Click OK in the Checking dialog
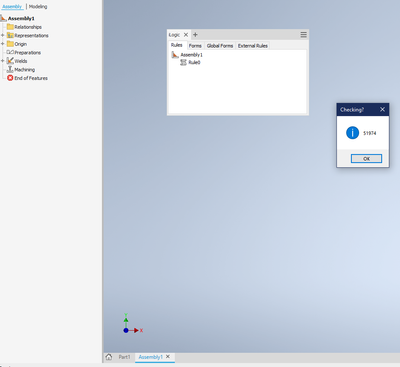The width and height of the screenshot is (400, 367). [366, 159]
